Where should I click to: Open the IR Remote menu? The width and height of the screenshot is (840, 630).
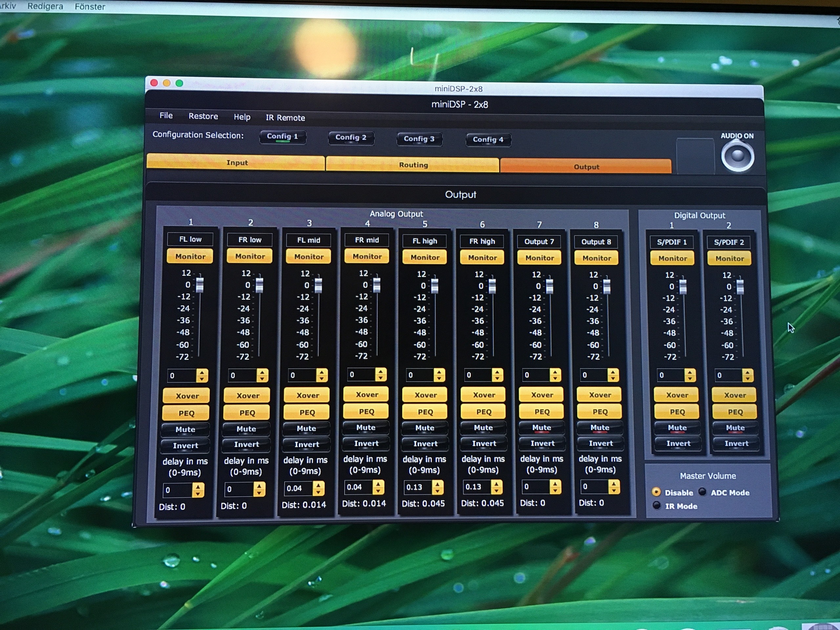285,118
